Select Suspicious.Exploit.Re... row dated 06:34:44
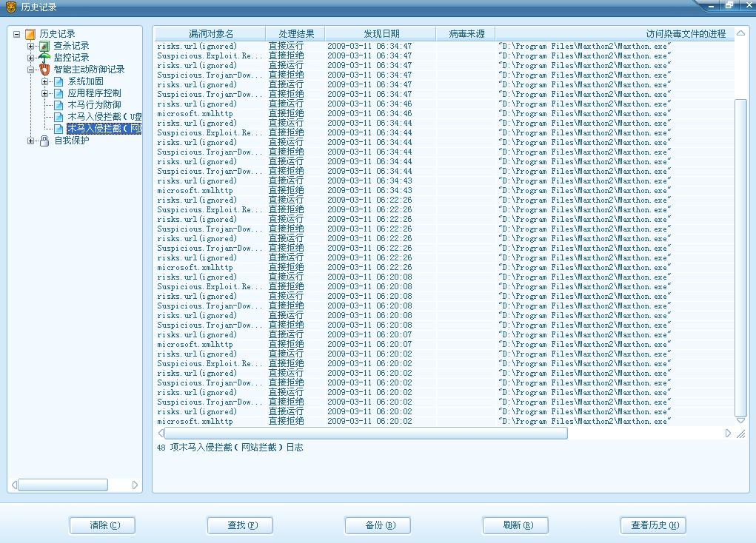 click(444, 133)
